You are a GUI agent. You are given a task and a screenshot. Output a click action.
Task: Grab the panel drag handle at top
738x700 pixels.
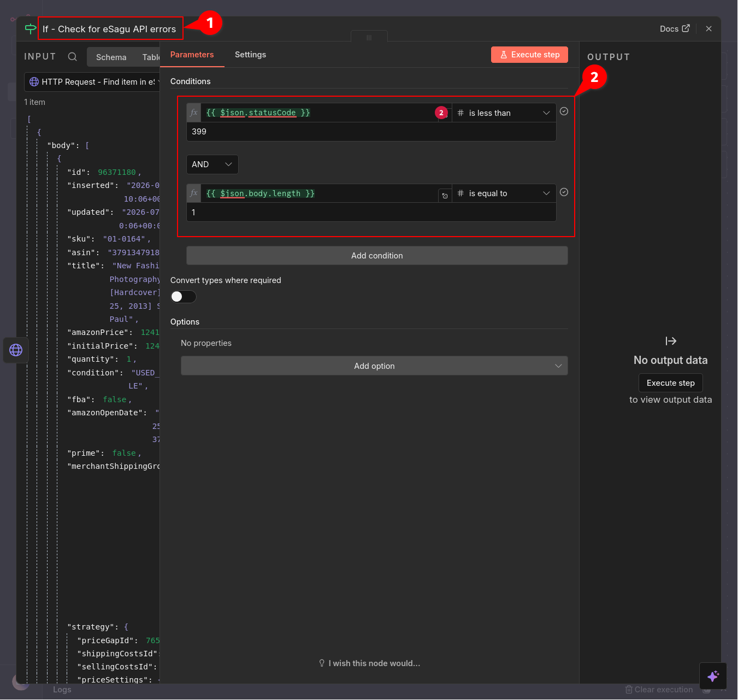[369, 37]
